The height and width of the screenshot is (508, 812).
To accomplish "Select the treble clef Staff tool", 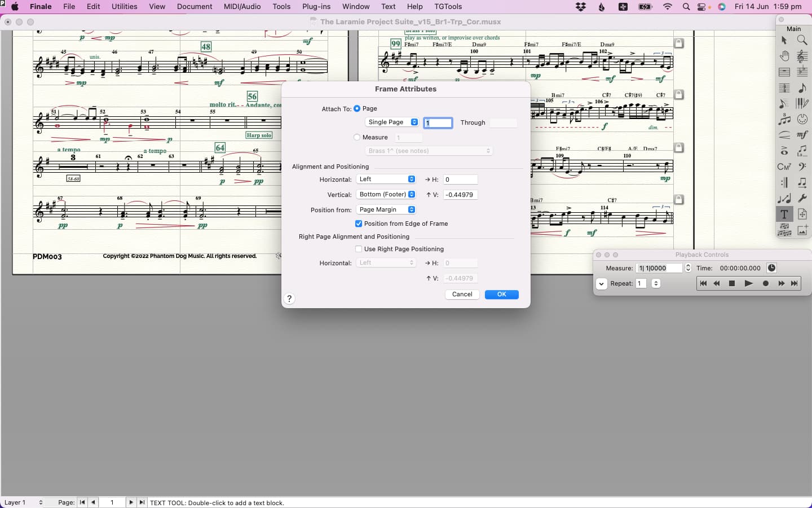I will (802, 56).
